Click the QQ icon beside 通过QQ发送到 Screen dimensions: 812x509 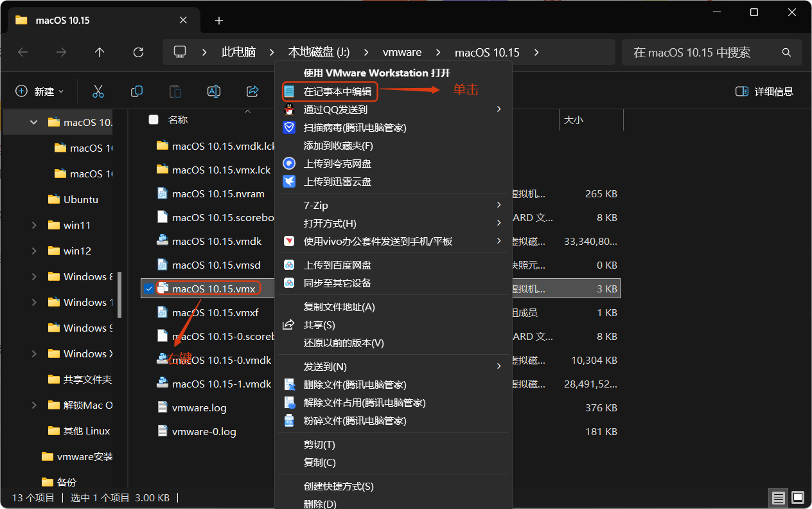tap(289, 109)
